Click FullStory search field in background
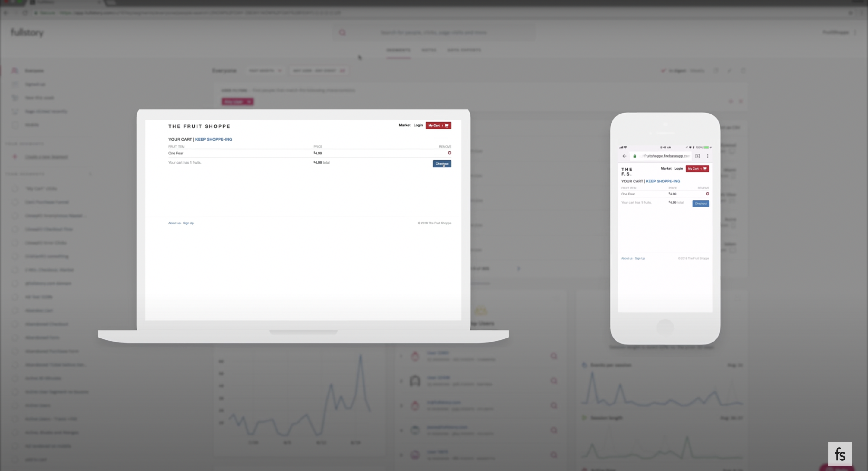This screenshot has width=868, height=471. pyautogui.click(x=433, y=33)
